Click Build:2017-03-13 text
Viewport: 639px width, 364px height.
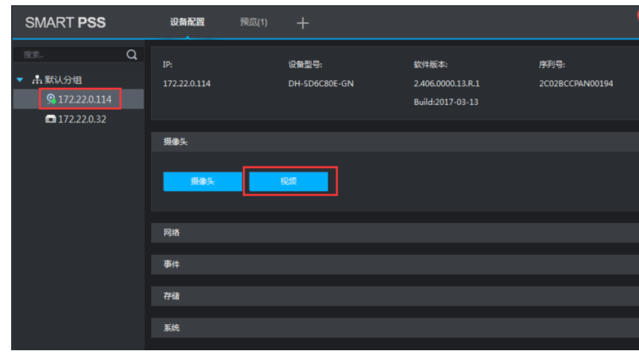point(446,102)
